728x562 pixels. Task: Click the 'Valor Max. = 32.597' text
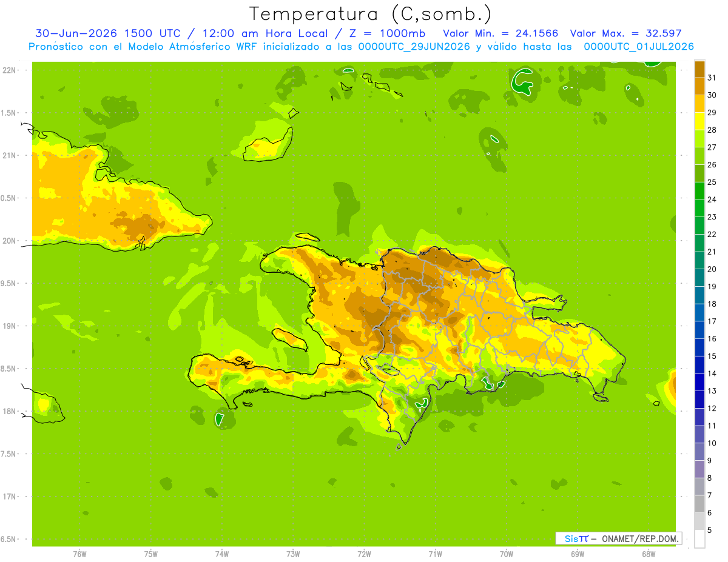click(626, 33)
